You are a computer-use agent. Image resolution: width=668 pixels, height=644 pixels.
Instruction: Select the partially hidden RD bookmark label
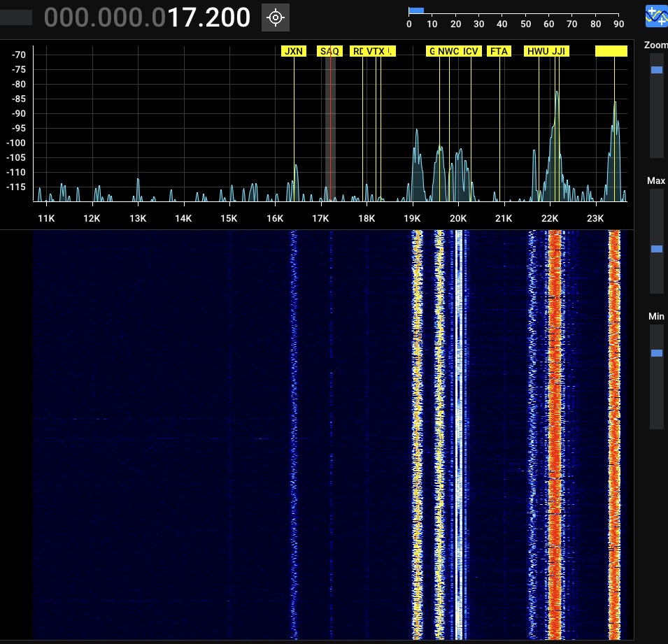[x=357, y=51]
